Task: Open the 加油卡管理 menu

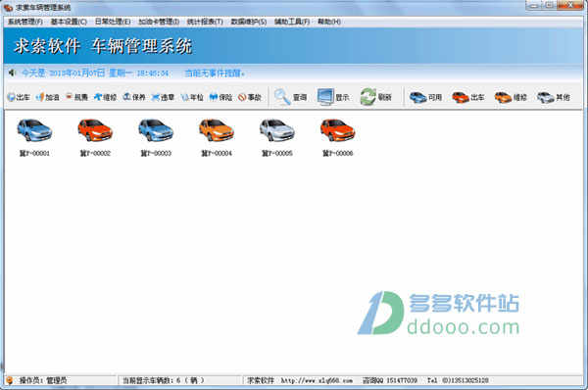Action: [x=159, y=22]
